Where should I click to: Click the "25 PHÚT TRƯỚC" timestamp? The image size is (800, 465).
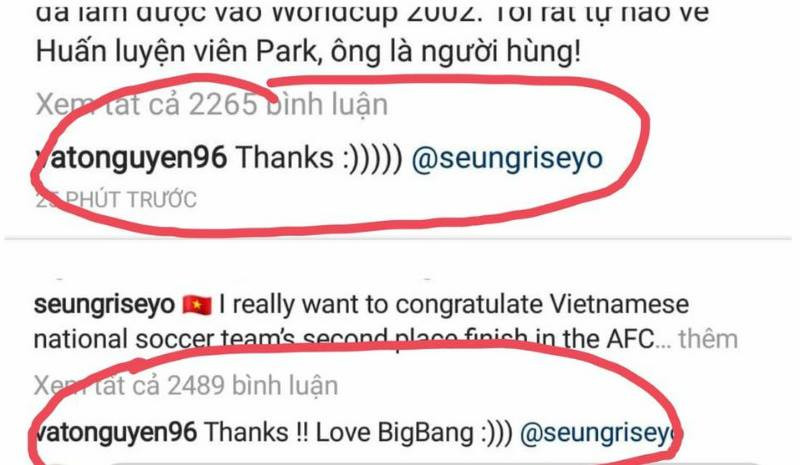pos(116,200)
